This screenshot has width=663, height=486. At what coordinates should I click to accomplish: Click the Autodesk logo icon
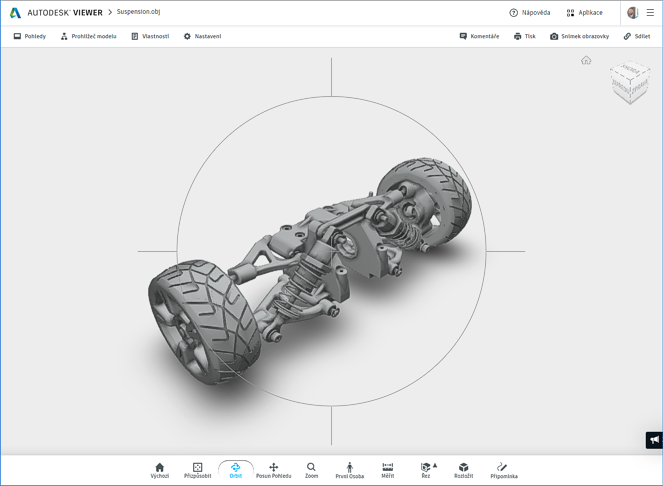click(x=15, y=13)
